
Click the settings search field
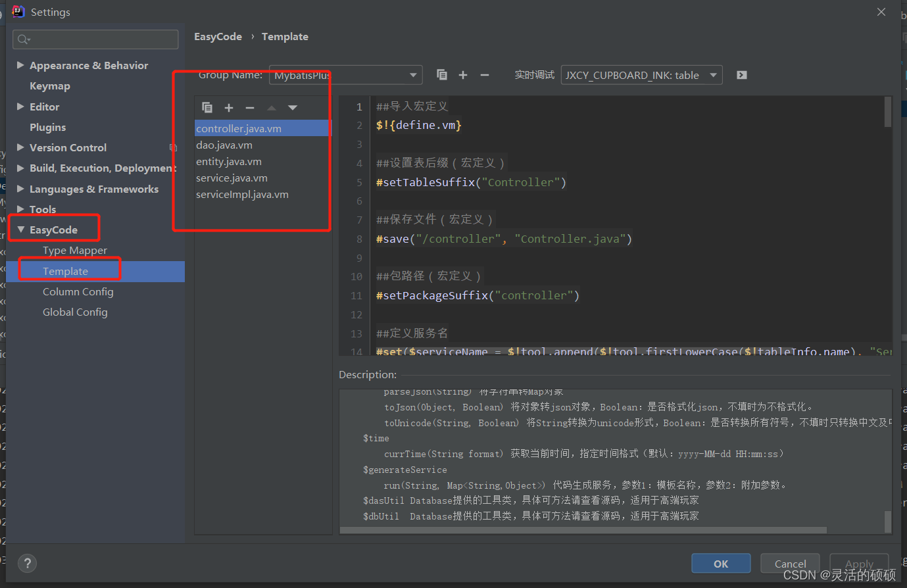pyautogui.click(x=95, y=39)
